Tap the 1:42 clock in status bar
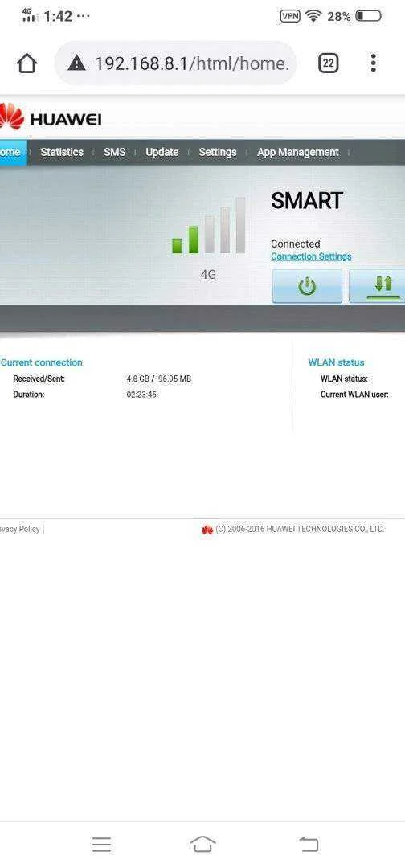 click(x=58, y=16)
